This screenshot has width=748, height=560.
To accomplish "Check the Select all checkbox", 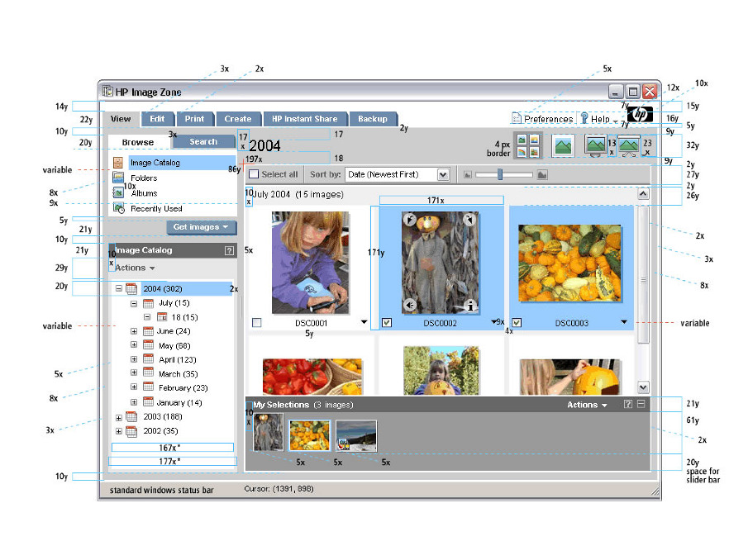I will [x=255, y=174].
